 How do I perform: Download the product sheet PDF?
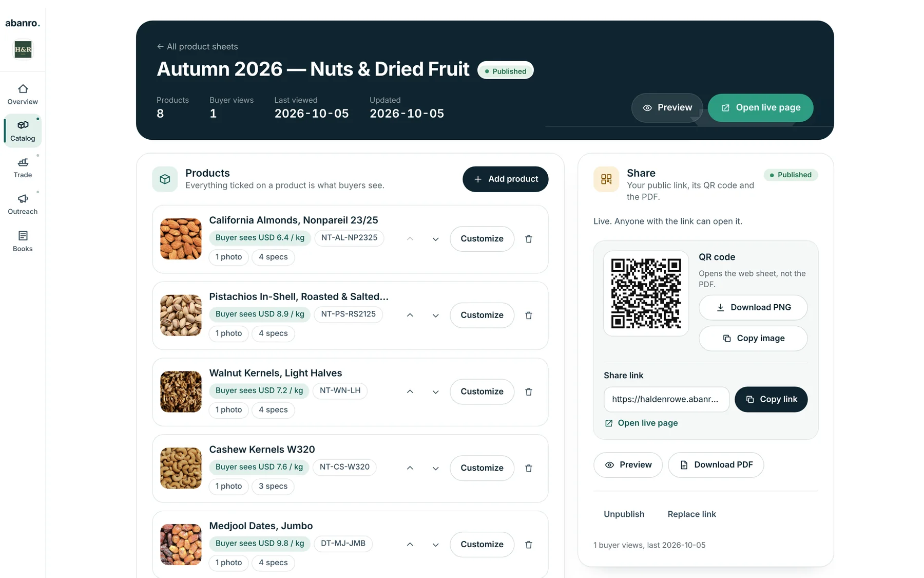(x=716, y=465)
